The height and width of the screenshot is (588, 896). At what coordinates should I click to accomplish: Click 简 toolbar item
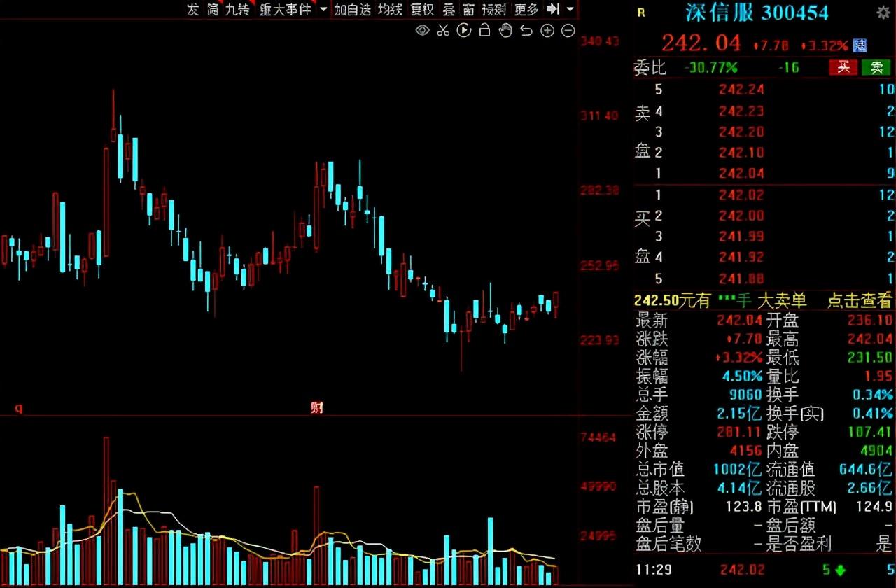pos(213,9)
